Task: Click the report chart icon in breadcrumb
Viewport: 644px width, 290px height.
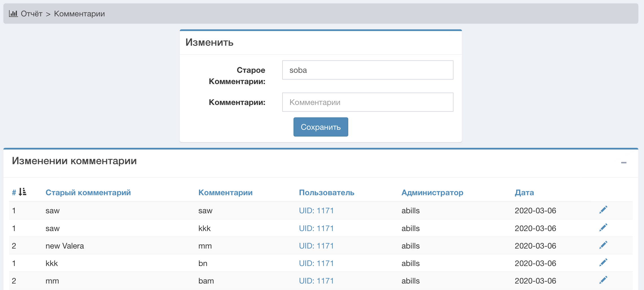Action: pyautogui.click(x=13, y=14)
